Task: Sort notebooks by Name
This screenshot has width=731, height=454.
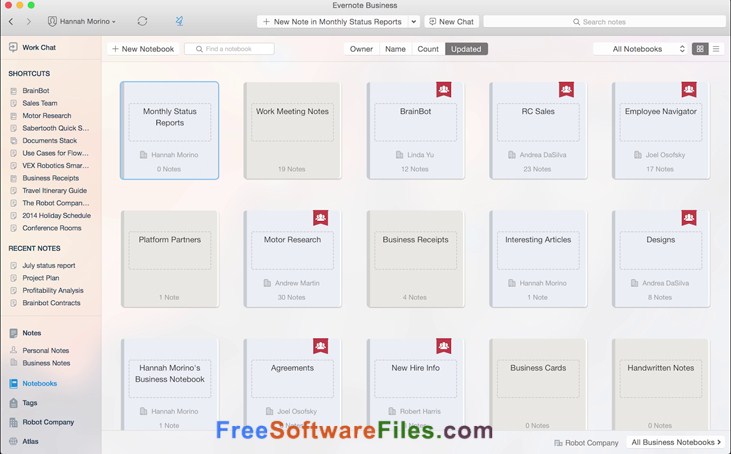Action: coord(395,49)
